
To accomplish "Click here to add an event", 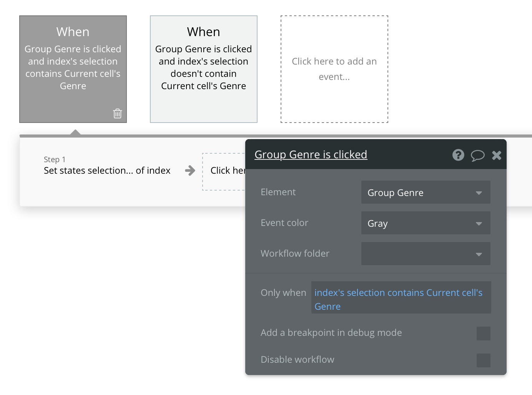I will click(334, 69).
